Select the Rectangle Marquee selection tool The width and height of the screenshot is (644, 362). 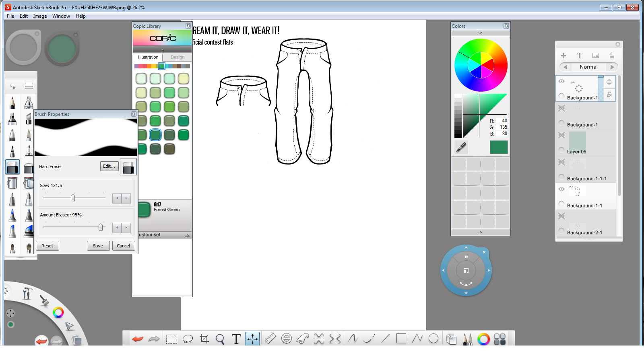[172, 339]
